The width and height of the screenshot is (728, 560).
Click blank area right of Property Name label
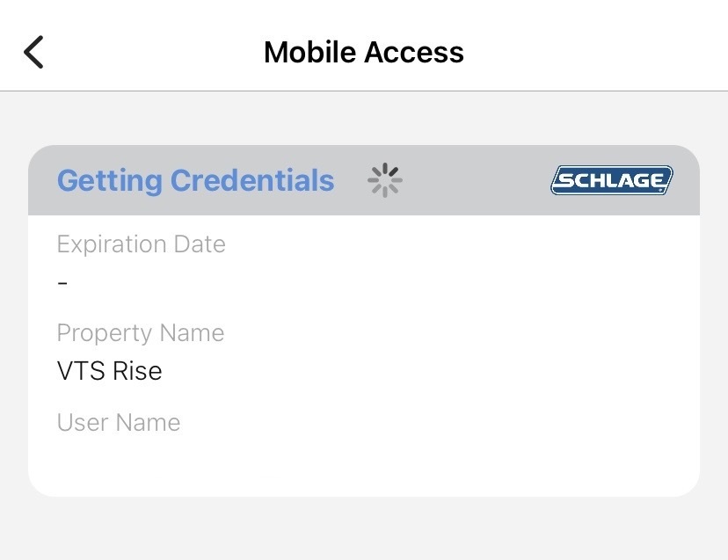[x=457, y=333]
